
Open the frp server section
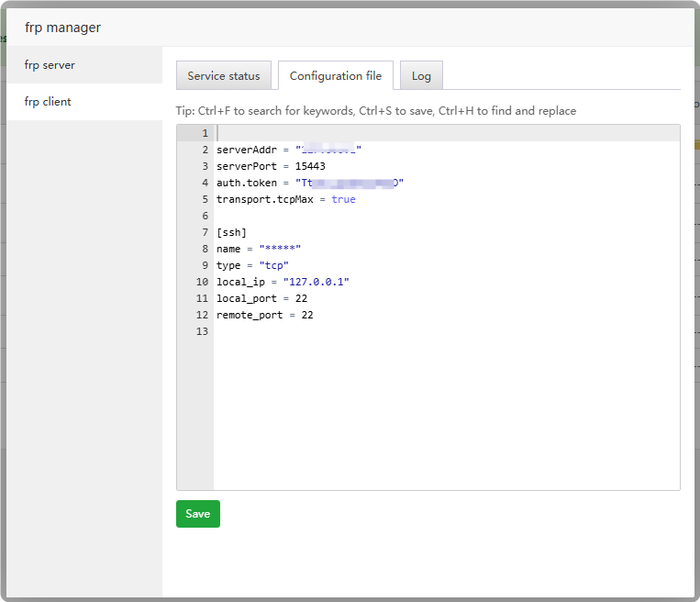click(x=50, y=65)
